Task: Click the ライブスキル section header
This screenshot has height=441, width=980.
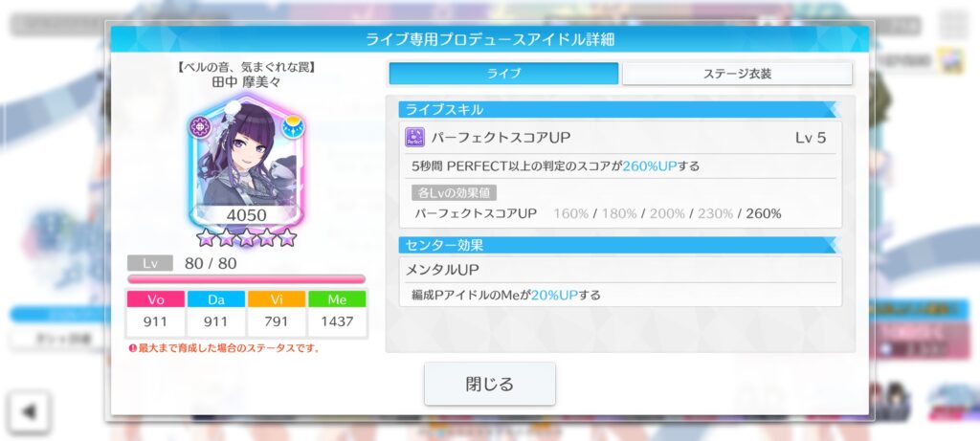Action: (619, 109)
